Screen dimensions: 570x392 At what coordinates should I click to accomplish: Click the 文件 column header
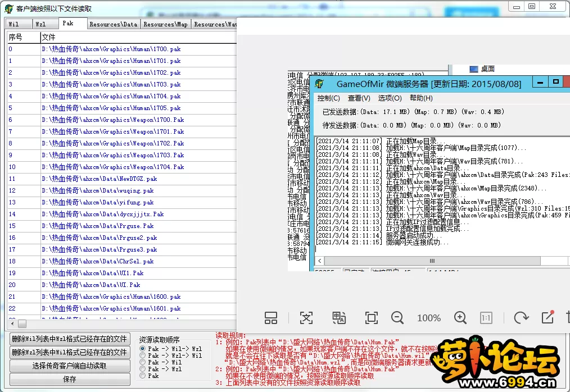click(138, 37)
